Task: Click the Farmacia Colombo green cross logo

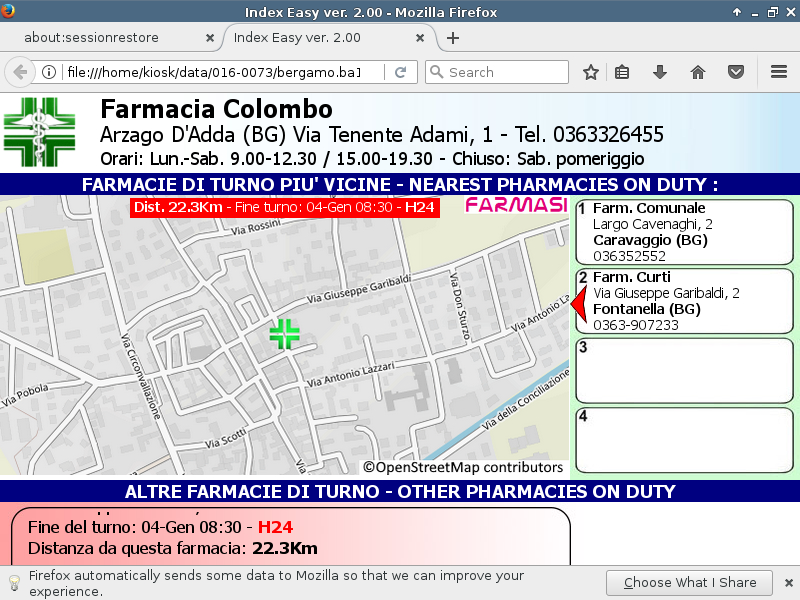Action: [x=39, y=131]
